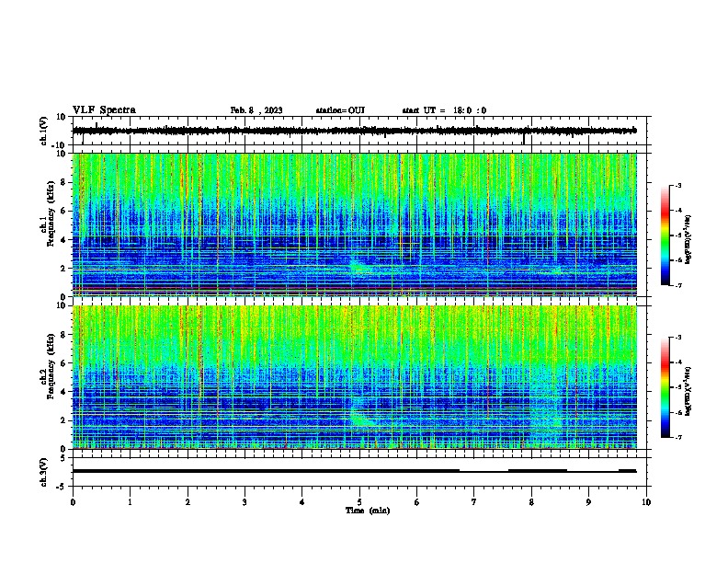Click the ch.2 spectrogram panel
Screen dimensions: 728x563
point(354,377)
